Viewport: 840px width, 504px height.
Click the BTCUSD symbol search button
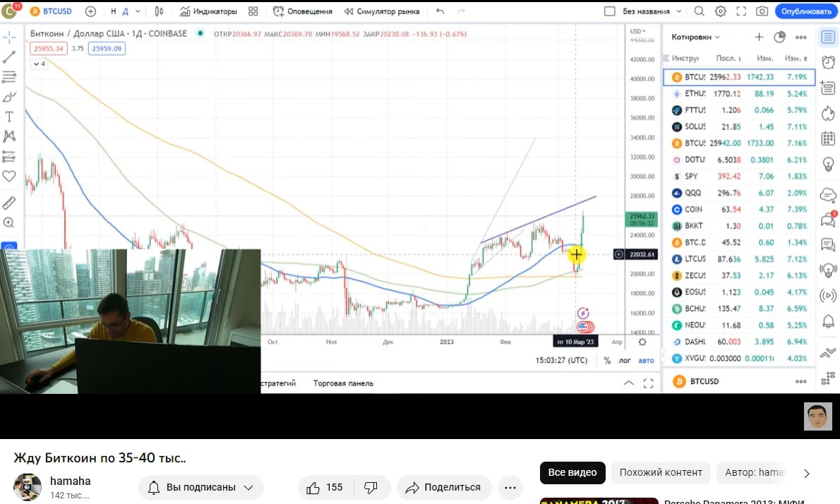coord(51,11)
